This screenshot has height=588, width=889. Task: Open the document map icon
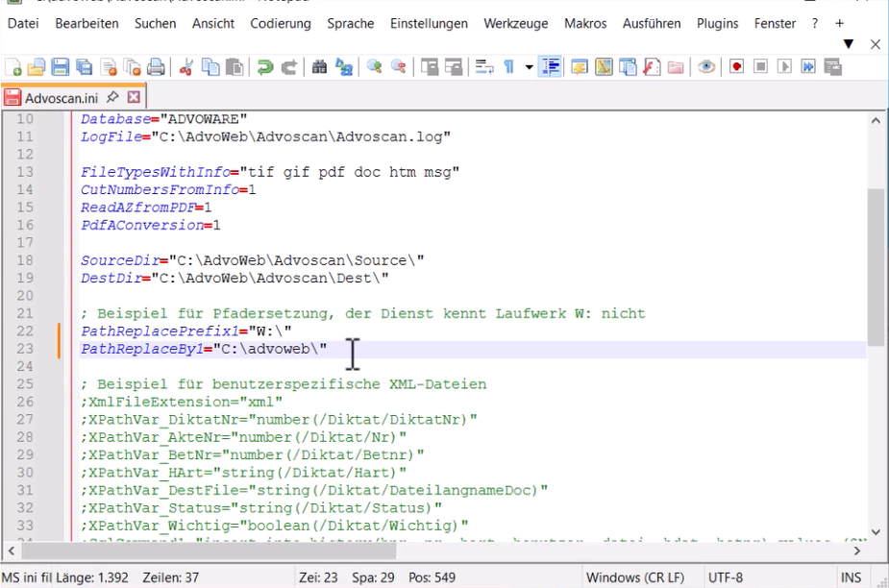(604, 67)
